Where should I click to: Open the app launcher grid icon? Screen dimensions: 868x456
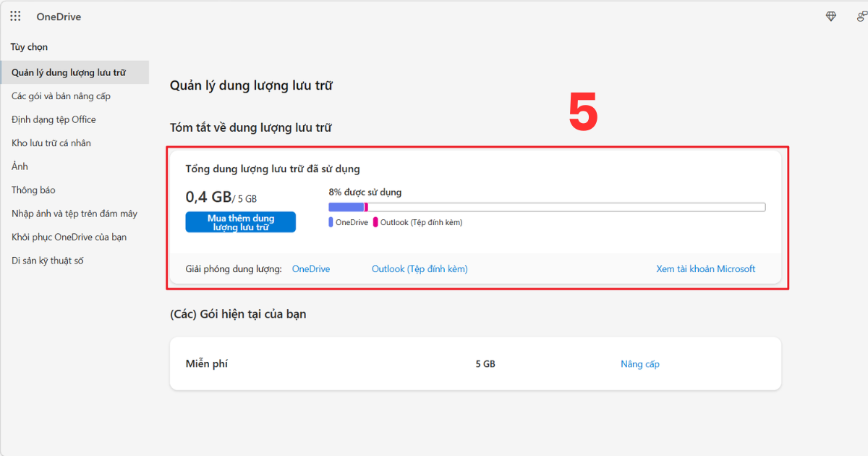[x=15, y=16]
